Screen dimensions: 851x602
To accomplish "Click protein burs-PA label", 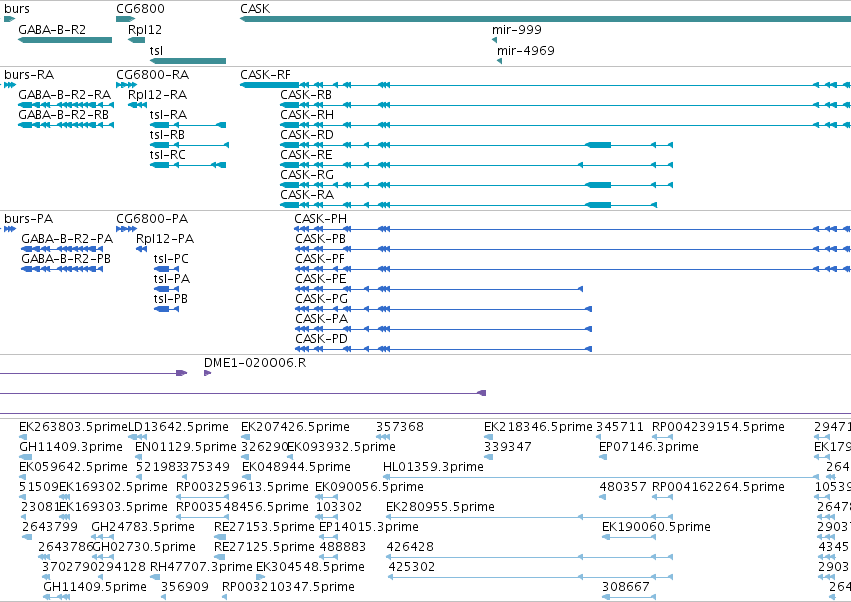I will (28, 219).
